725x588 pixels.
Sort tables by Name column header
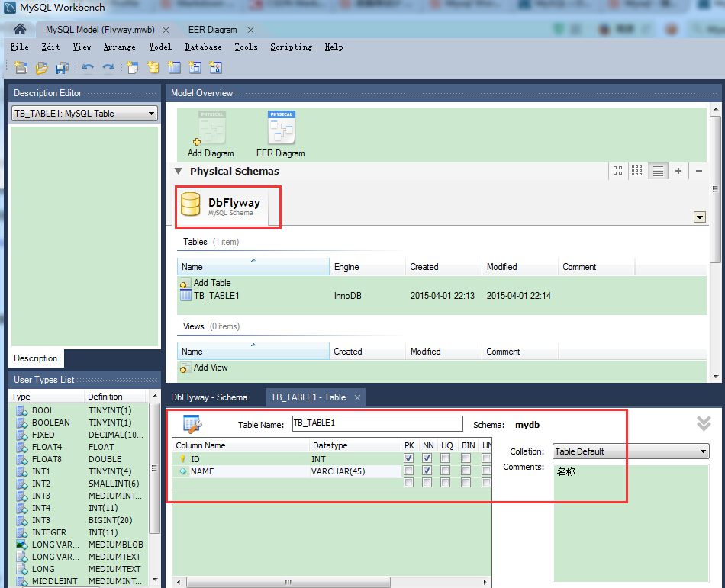click(x=253, y=267)
